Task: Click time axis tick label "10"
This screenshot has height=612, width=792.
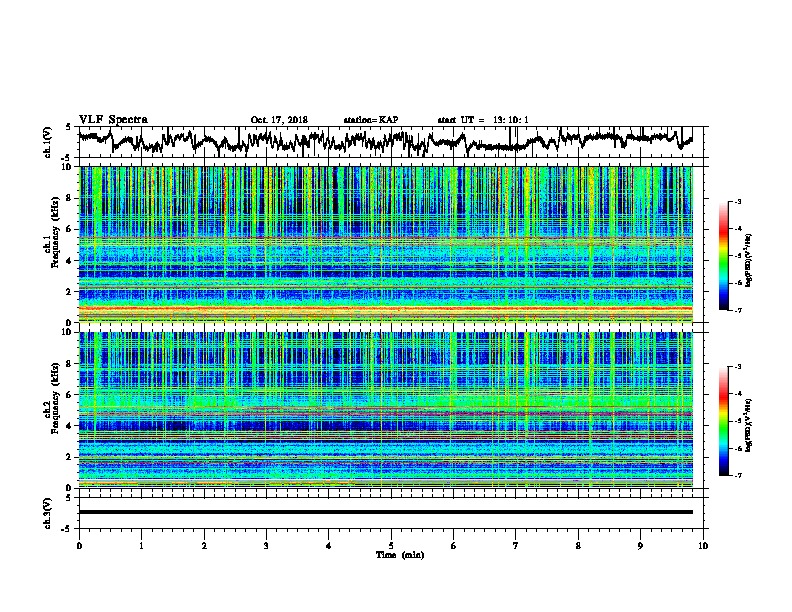Action: 703,546
